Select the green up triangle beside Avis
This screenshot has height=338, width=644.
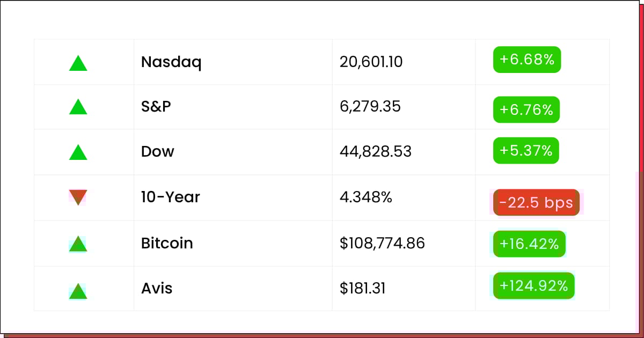[x=78, y=291]
